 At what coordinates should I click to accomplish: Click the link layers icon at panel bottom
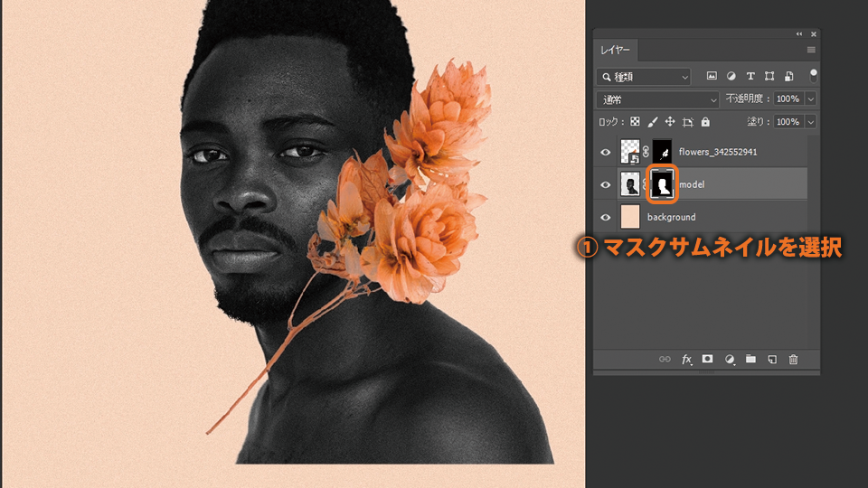(665, 360)
